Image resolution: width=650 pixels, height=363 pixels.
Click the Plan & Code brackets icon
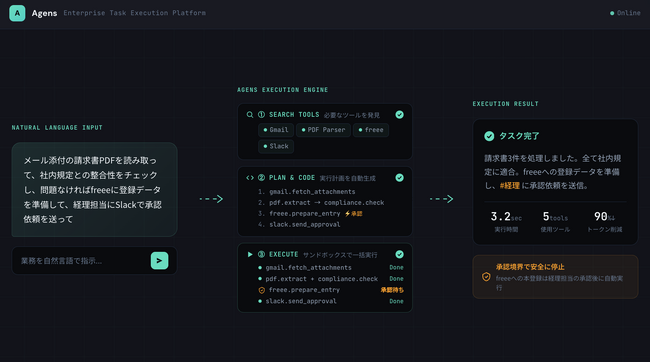click(x=250, y=178)
